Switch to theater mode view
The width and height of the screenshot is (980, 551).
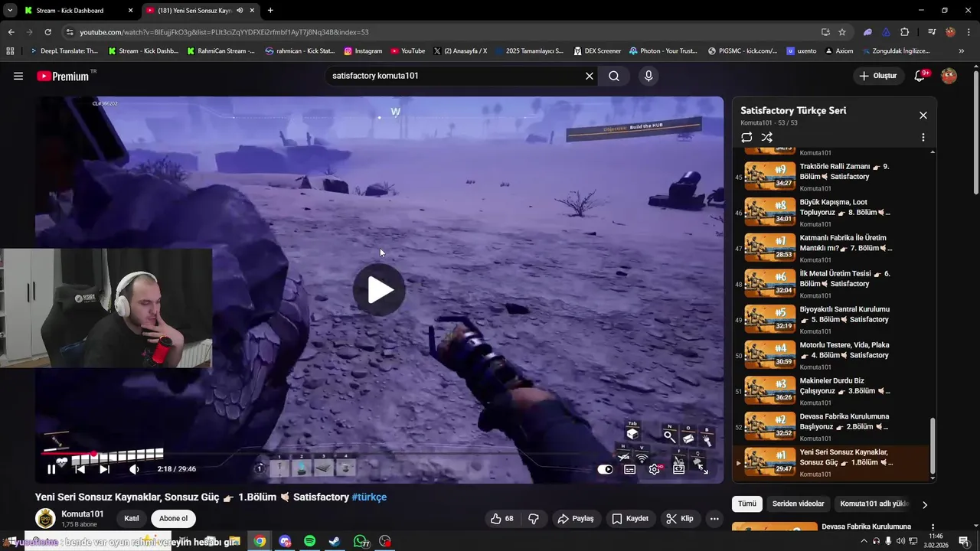pyautogui.click(x=678, y=469)
